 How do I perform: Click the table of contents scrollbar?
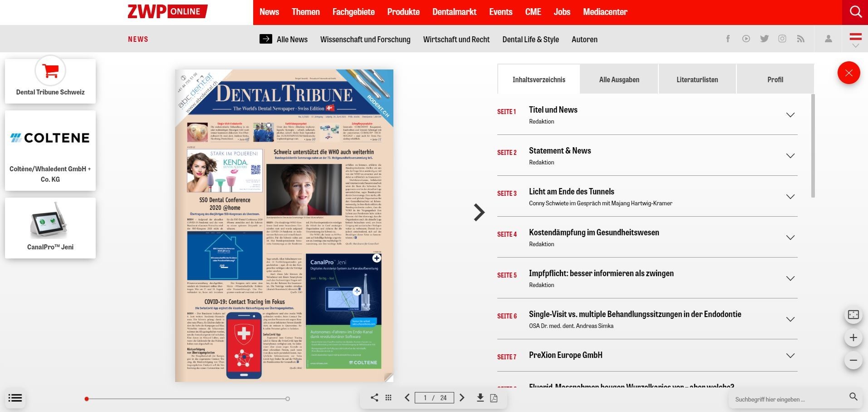(x=813, y=146)
